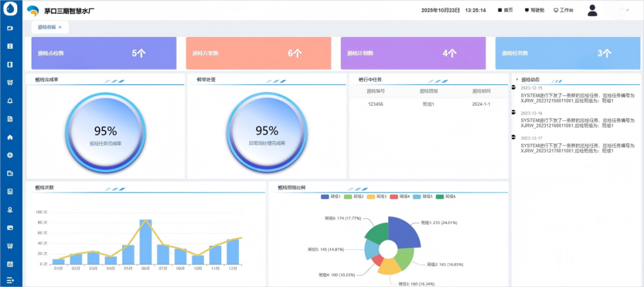Click the 巡检任务完成率 95% gauge
Screen dimensions: 644x287
[x=106, y=132]
